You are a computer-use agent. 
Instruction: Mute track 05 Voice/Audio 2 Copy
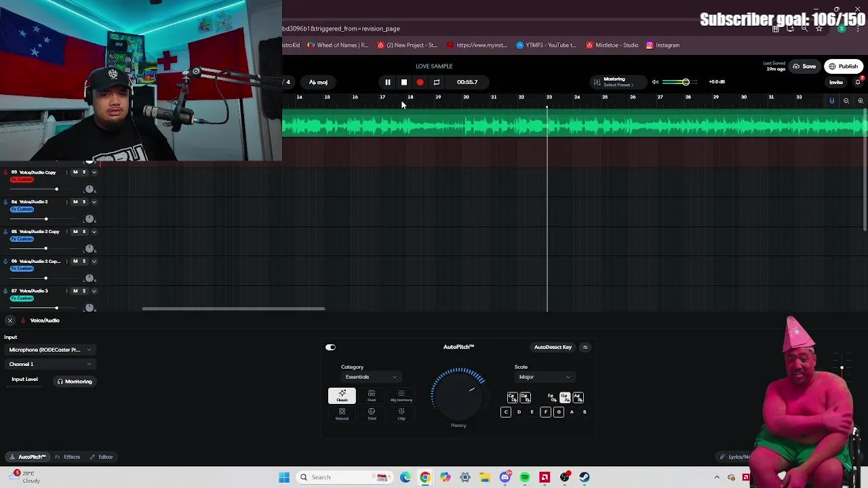[x=75, y=232]
